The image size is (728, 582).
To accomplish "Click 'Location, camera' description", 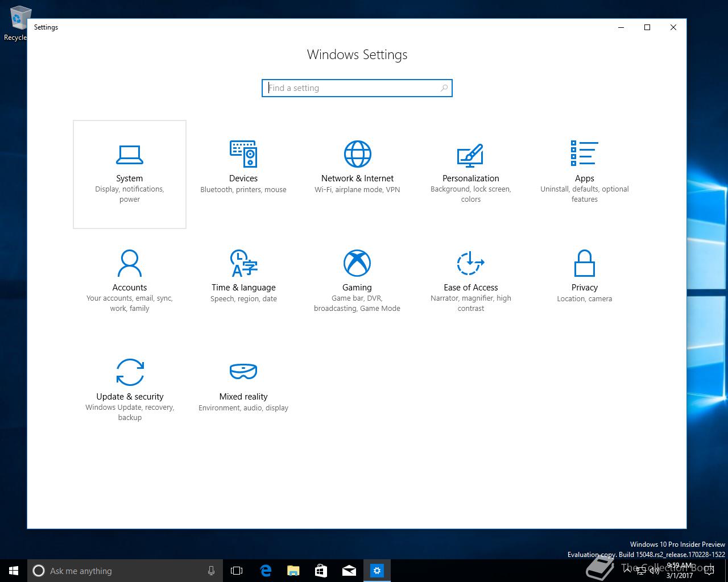I will pyautogui.click(x=585, y=299).
